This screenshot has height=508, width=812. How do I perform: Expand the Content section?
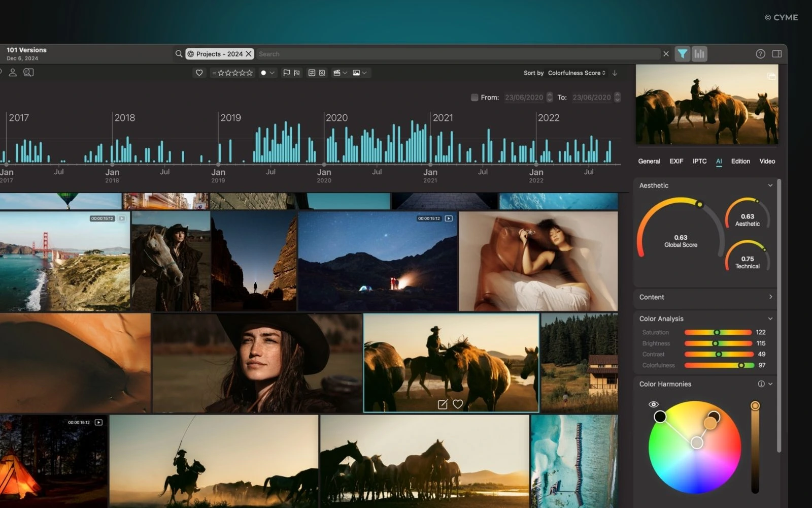770,297
